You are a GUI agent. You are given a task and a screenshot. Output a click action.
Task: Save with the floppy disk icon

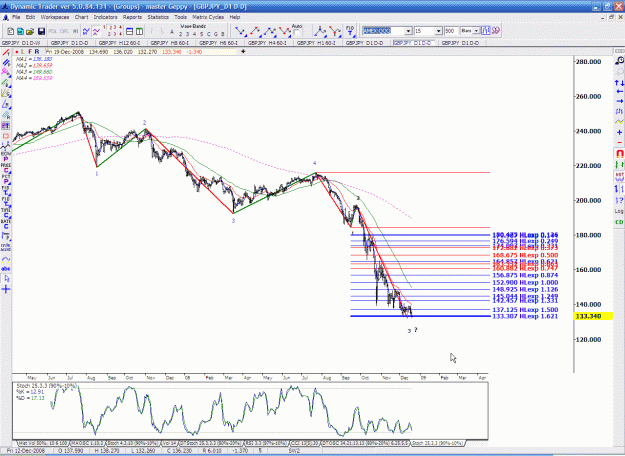(x=41, y=31)
